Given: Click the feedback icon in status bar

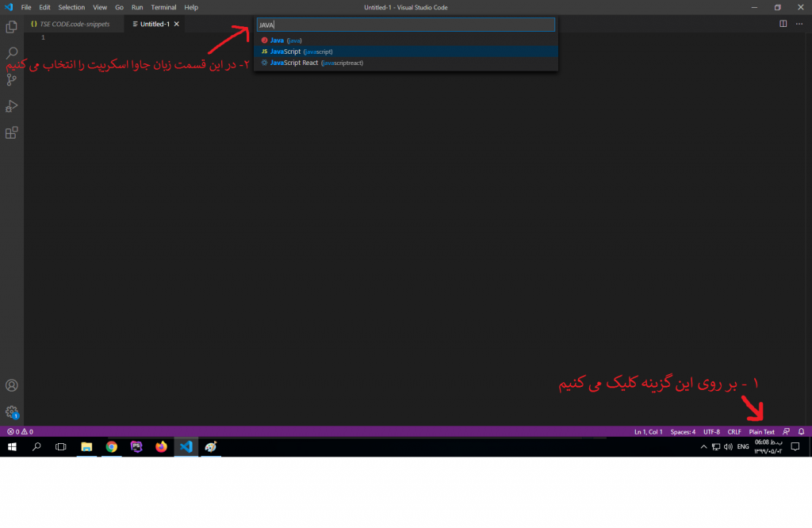Looking at the screenshot, I should click(786, 432).
